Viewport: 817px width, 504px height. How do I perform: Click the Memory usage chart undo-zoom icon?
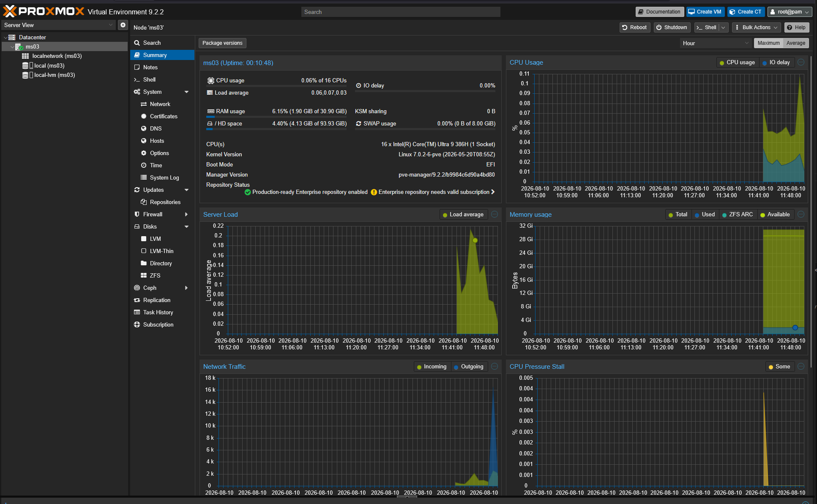pos(801,215)
